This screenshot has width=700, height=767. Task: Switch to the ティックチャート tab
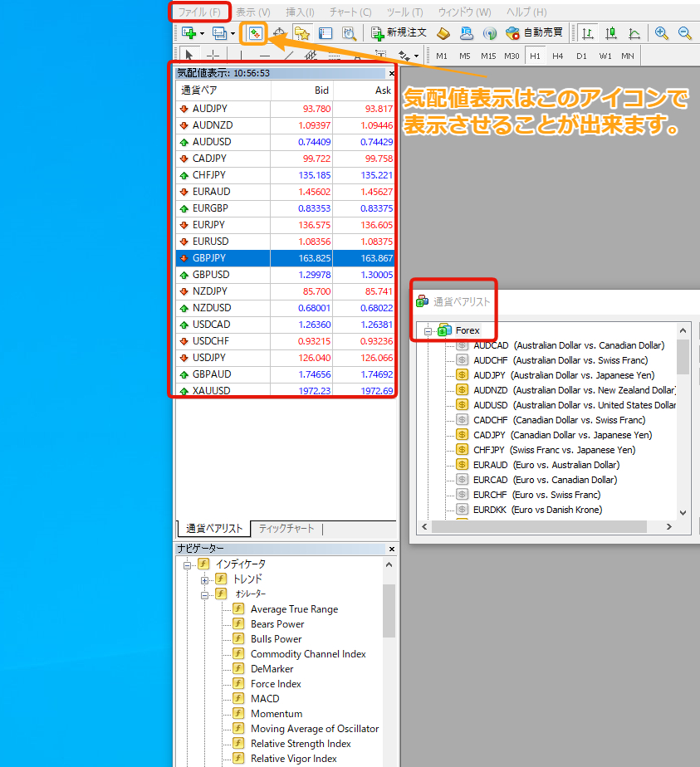[286, 529]
